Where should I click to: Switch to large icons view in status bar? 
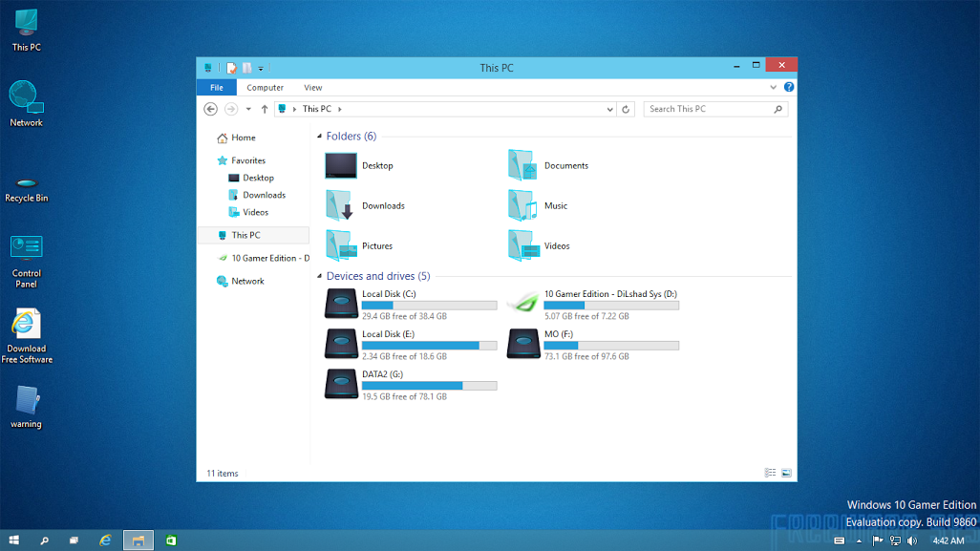coord(786,473)
